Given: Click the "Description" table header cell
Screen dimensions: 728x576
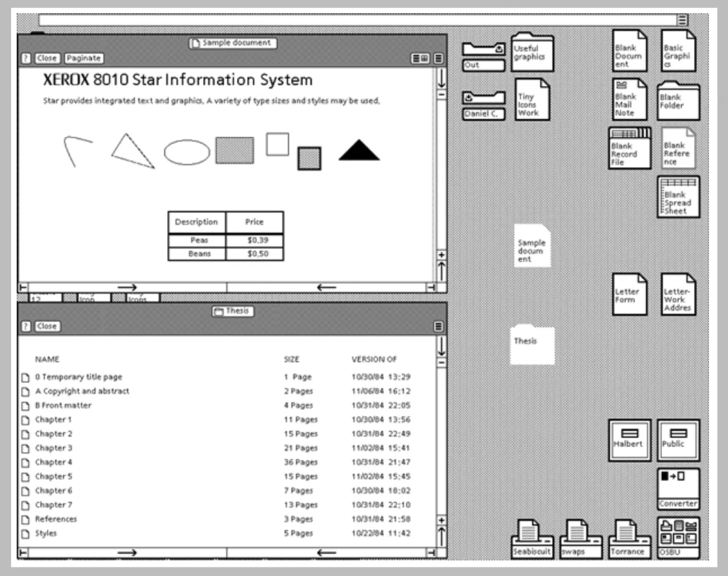Looking at the screenshot, I should (x=197, y=222).
